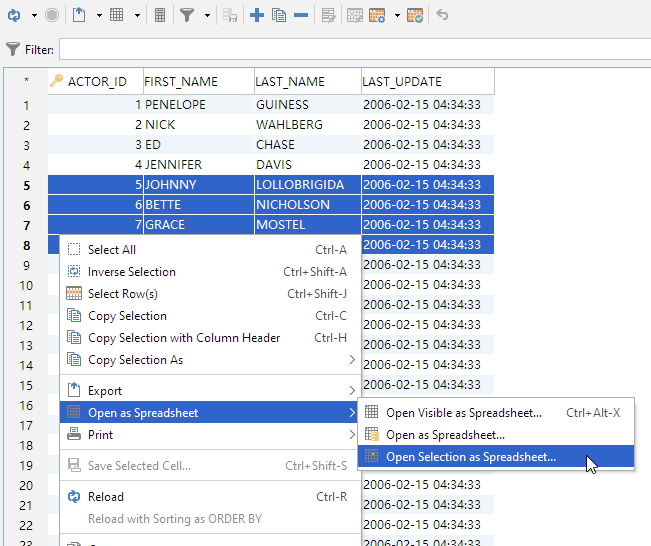Viewport: 651px width, 546px height.
Task: Click the funnel filter toolbar icon
Action: 187,15
